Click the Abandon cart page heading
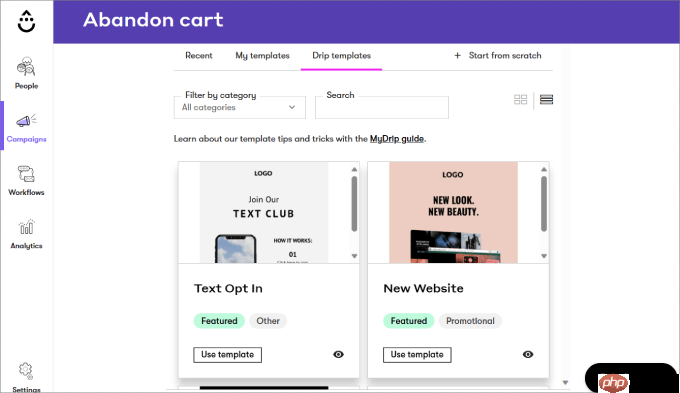Image resolution: width=680 pixels, height=393 pixels. (153, 20)
